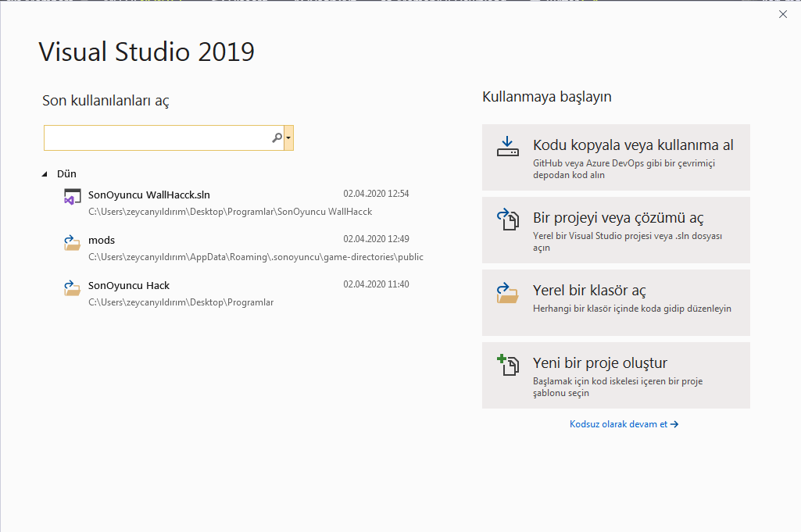Viewport: 801px width, 532px height.
Task: Click the magnifier search icon in search box
Action: (277, 137)
